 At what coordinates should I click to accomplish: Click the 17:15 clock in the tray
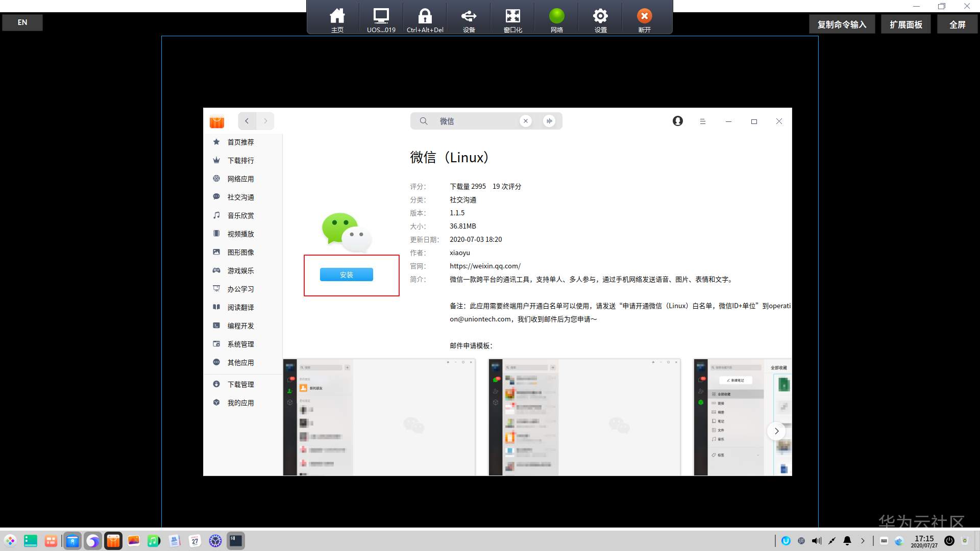pyautogui.click(x=924, y=541)
